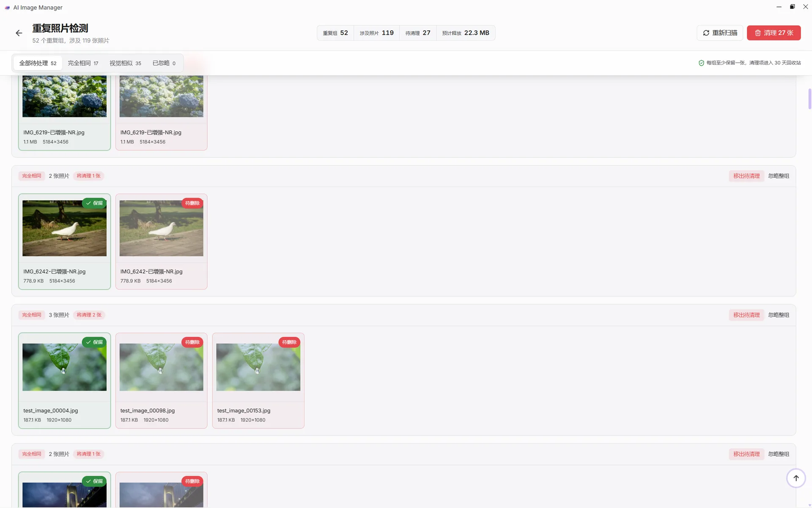
Task: Open the kept bridge photo thumbnail
Action: [x=64, y=495]
